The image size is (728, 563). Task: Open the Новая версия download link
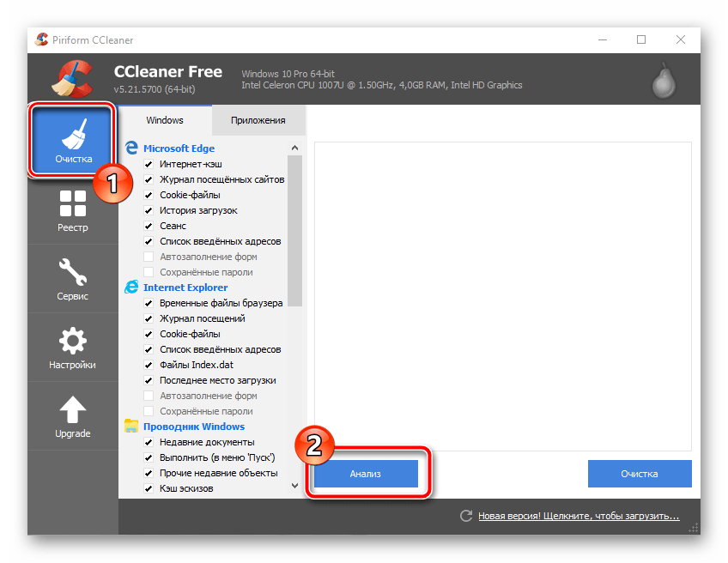[x=579, y=516]
